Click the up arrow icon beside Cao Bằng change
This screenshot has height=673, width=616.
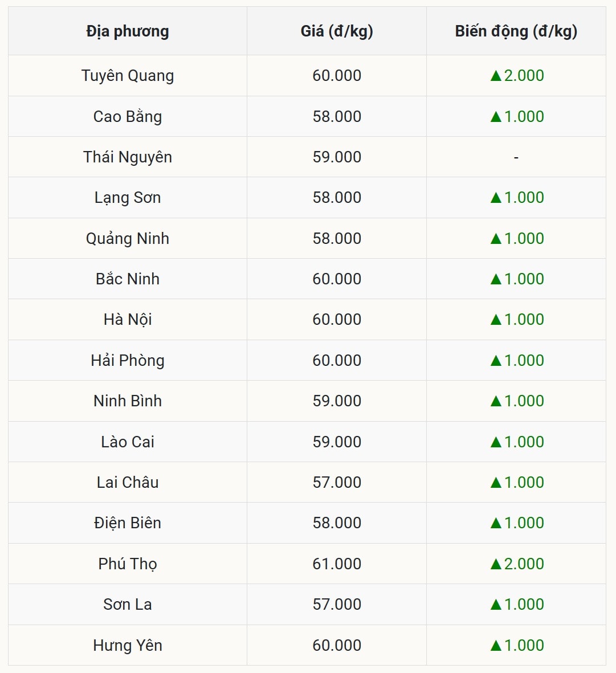496,117
